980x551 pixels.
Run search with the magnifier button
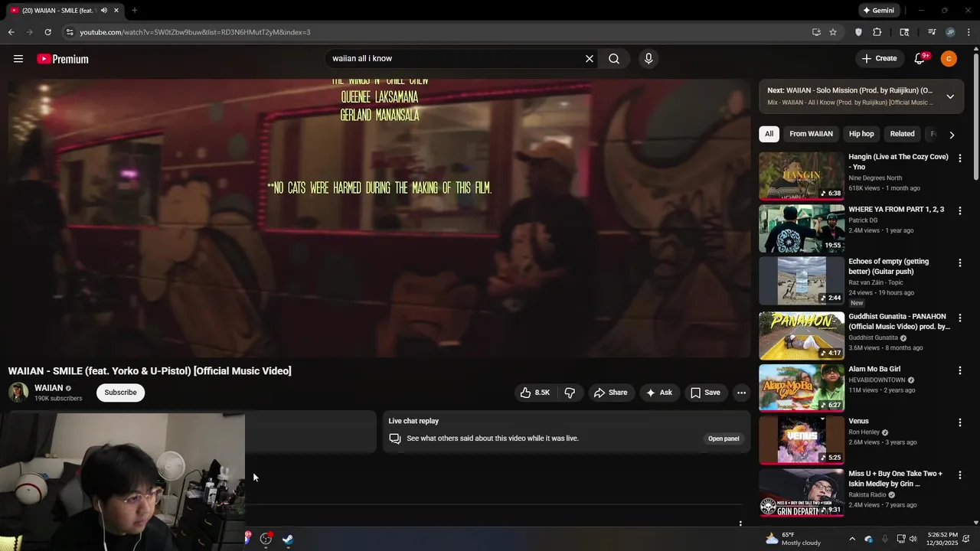click(x=614, y=59)
